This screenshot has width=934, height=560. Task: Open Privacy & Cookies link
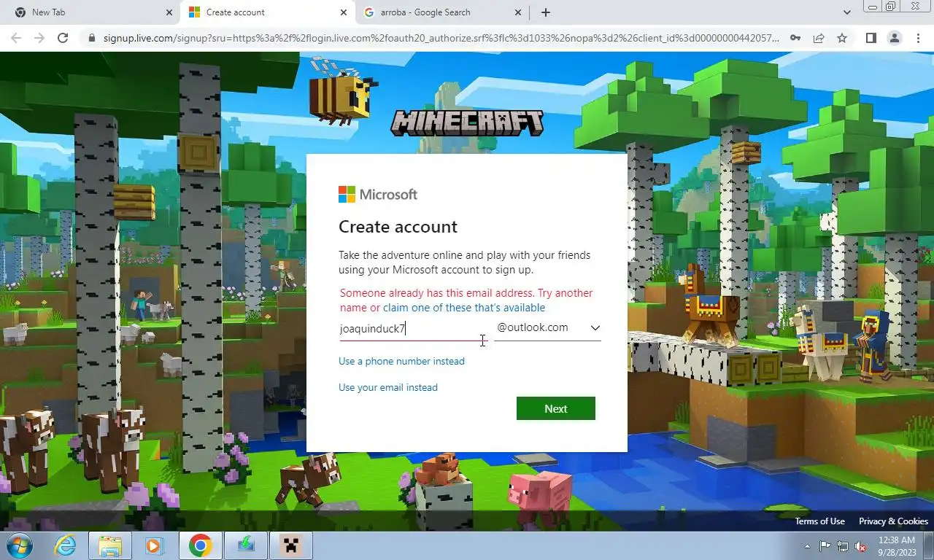pyautogui.click(x=893, y=521)
